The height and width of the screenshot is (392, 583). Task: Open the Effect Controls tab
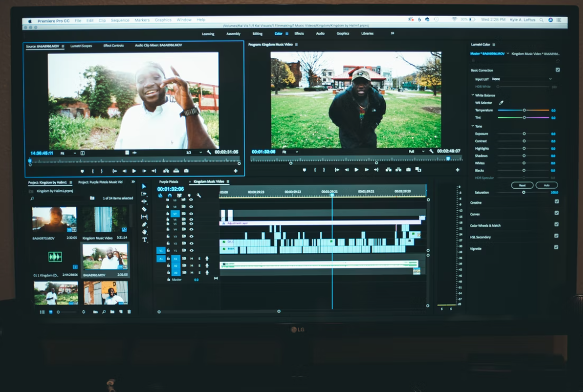114,45
